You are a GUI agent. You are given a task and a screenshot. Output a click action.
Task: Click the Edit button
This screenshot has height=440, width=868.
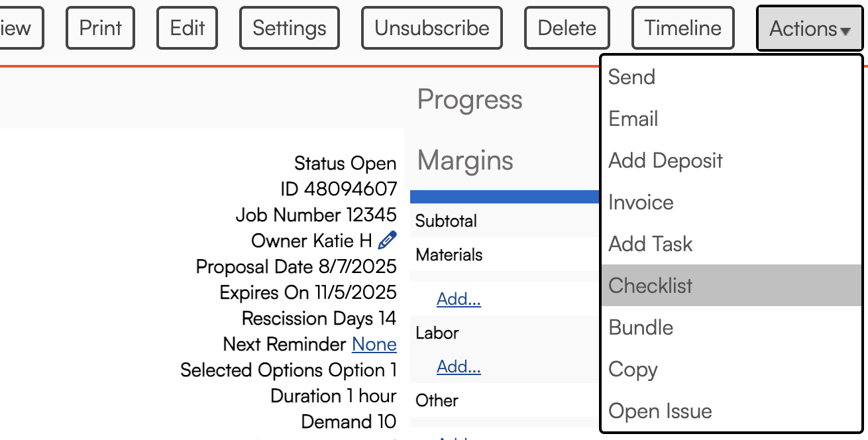(x=188, y=28)
